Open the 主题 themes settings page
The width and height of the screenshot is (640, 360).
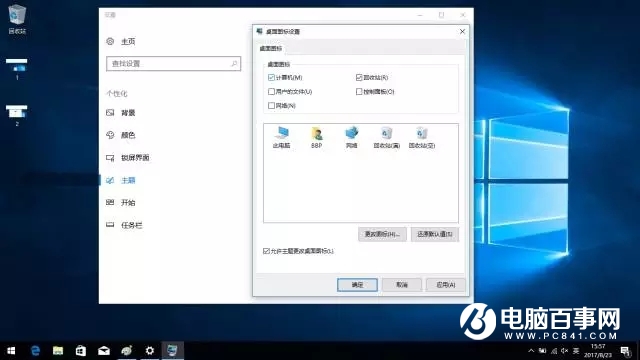point(128,180)
